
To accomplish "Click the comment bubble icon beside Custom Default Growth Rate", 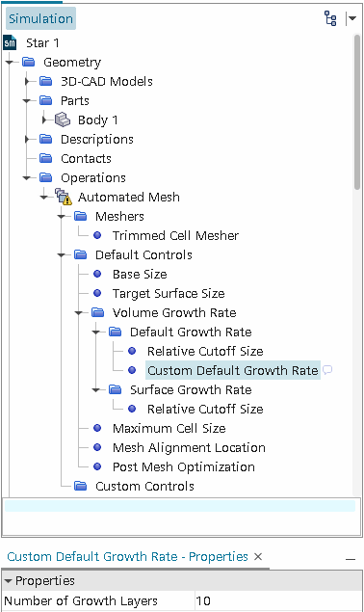I will tap(327, 370).
